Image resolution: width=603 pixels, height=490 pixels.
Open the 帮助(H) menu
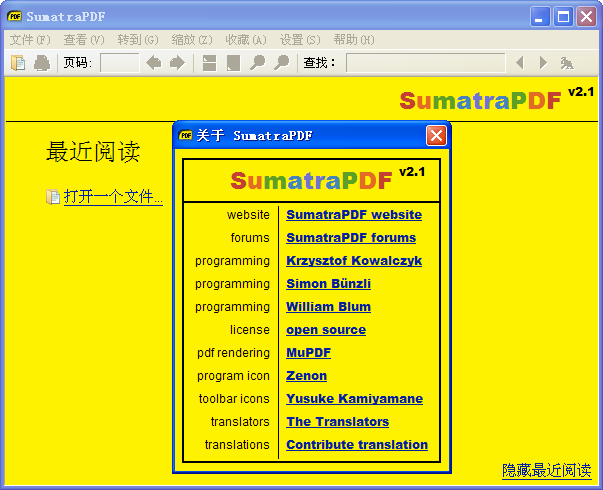tap(354, 40)
